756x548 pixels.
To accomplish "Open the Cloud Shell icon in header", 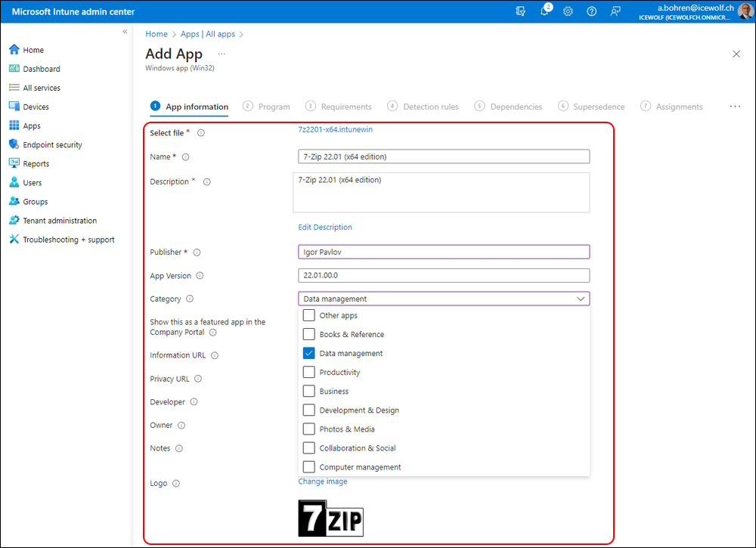I will click(520, 11).
